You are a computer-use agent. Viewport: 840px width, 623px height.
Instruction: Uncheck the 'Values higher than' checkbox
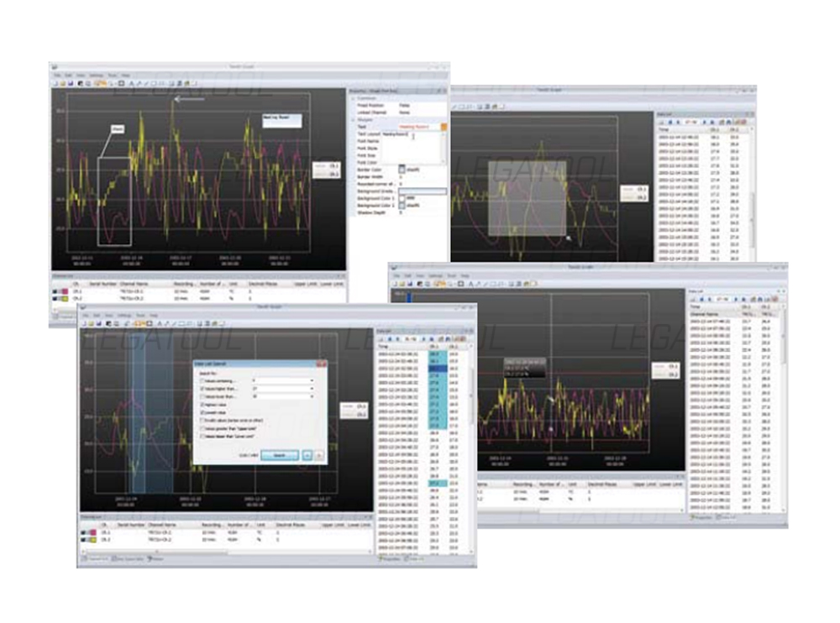202,388
